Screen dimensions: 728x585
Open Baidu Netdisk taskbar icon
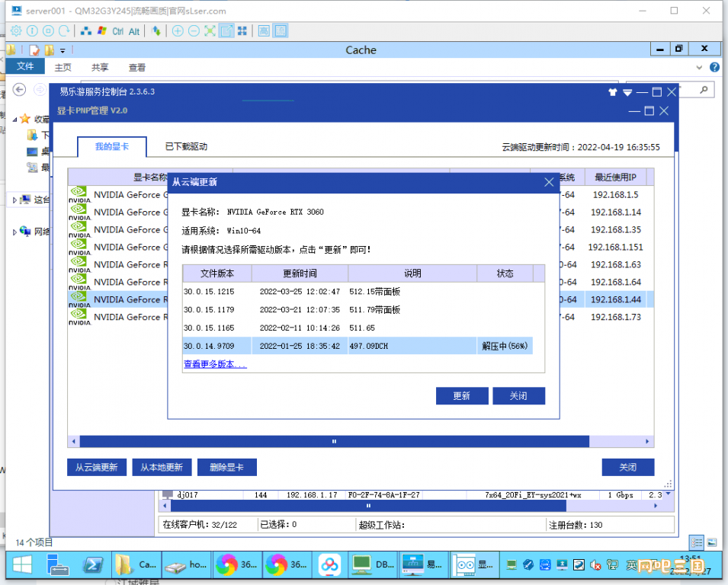[x=329, y=564]
